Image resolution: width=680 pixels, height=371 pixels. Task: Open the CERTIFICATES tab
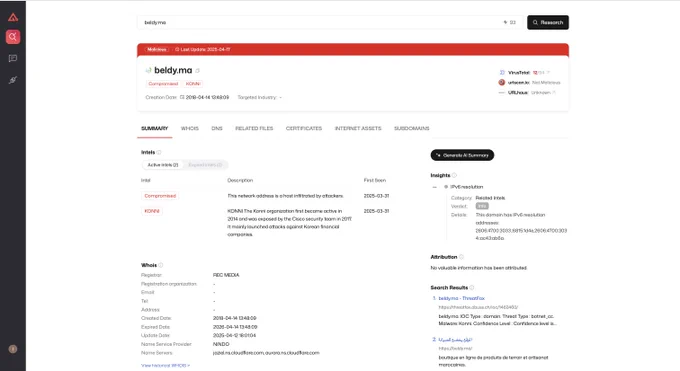[304, 128]
